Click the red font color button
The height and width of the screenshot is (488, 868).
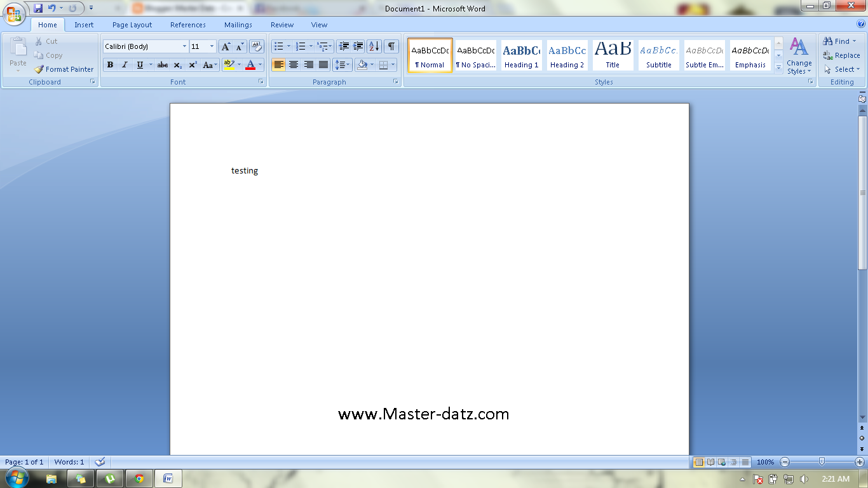[250, 65]
